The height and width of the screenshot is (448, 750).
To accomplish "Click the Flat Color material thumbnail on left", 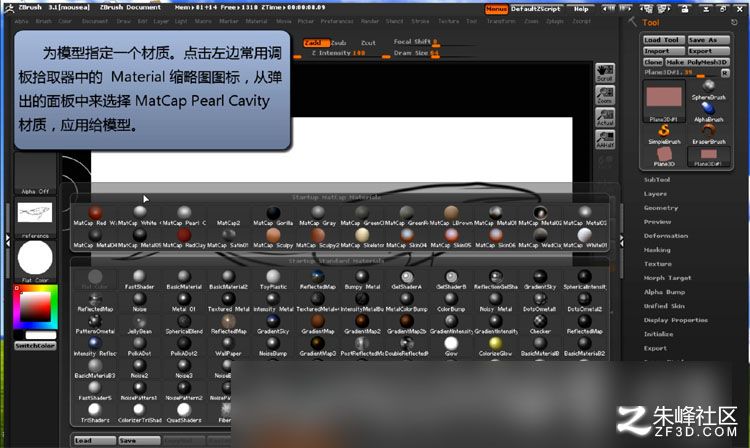I will [35, 261].
